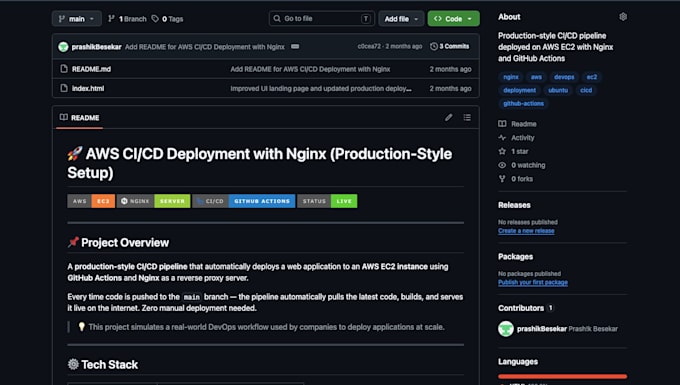The image size is (680, 385).
Task: Open the About settings gear icon
Action: pos(623,16)
